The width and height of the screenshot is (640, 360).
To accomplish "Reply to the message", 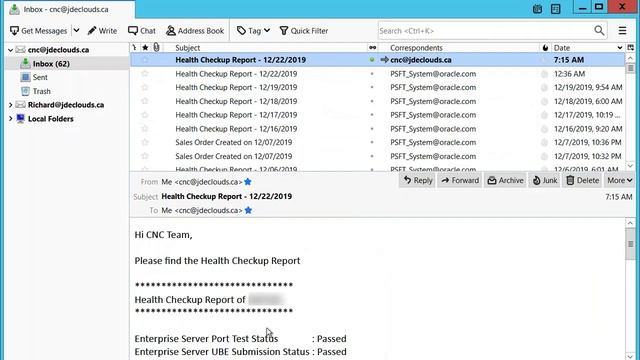I will (x=418, y=180).
